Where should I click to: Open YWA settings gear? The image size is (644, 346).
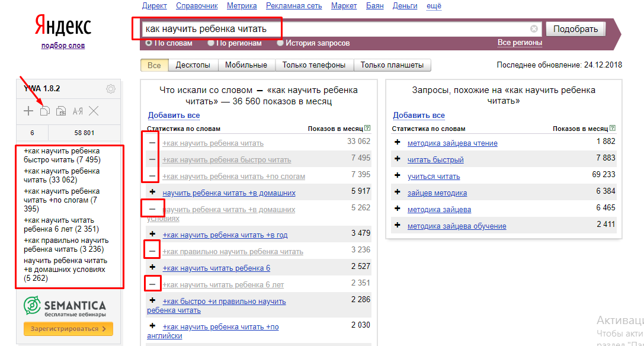coord(110,89)
